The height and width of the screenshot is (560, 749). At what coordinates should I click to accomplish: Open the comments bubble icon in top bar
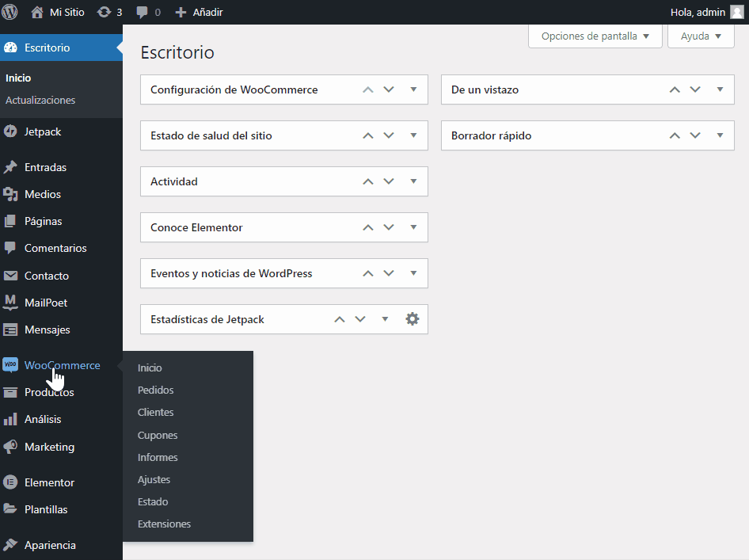click(142, 13)
